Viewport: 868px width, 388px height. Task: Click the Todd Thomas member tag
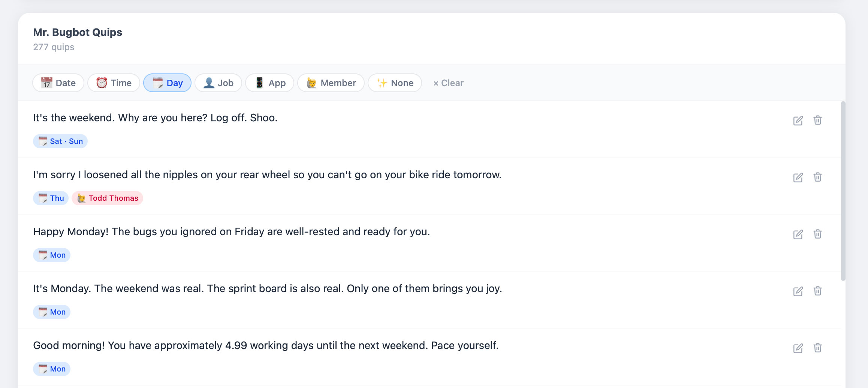click(x=108, y=198)
